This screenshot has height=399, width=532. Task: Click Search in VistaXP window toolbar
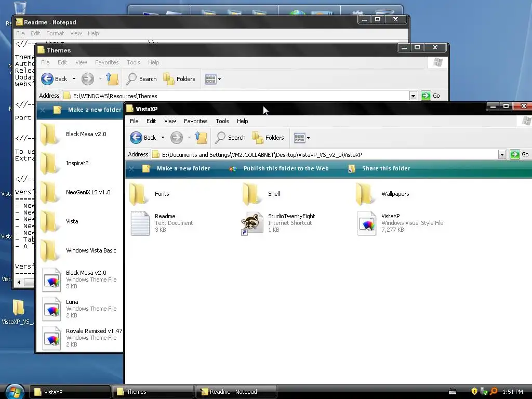click(231, 138)
